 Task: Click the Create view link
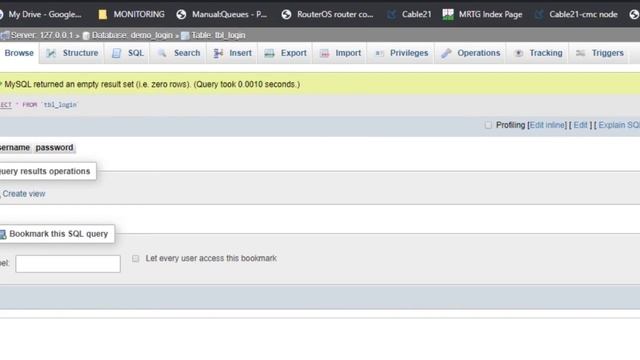(x=24, y=194)
